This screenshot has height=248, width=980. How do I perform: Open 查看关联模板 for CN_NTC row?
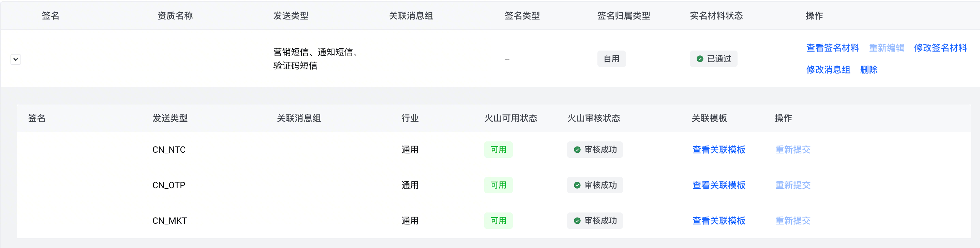tap(718, 150)
